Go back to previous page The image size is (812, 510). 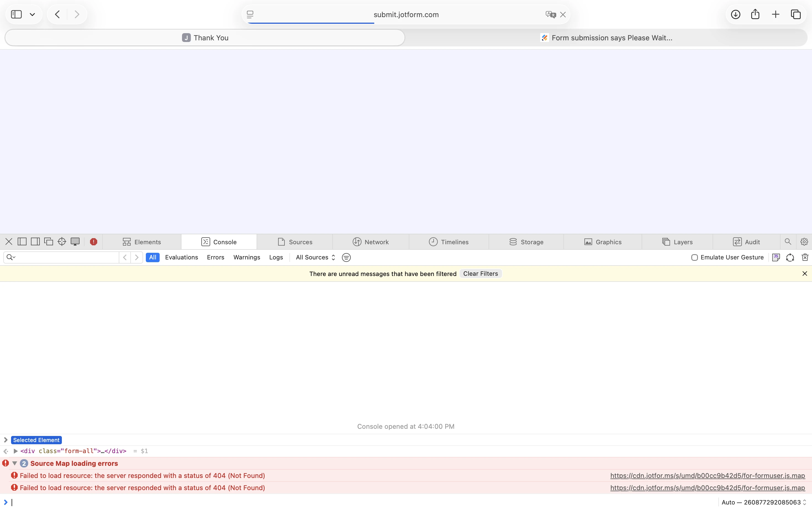click(x=57, y=14)
